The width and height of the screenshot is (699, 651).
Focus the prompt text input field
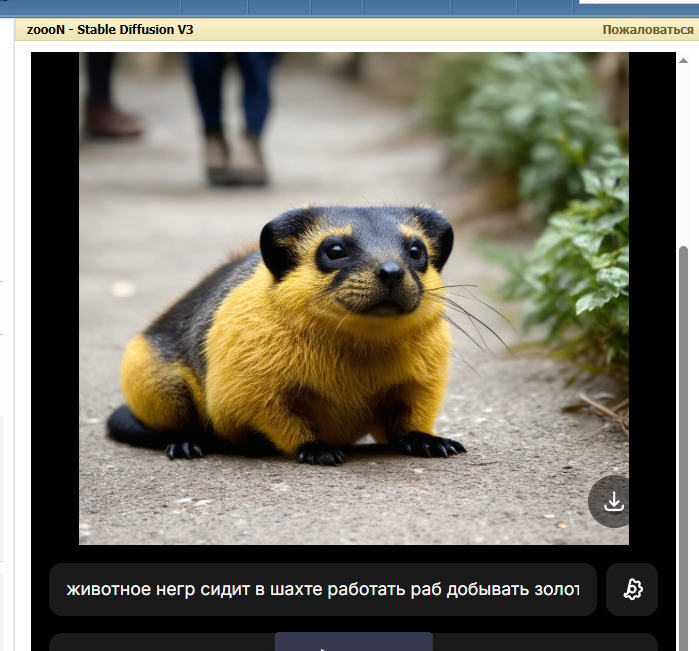tap(323, 589)
